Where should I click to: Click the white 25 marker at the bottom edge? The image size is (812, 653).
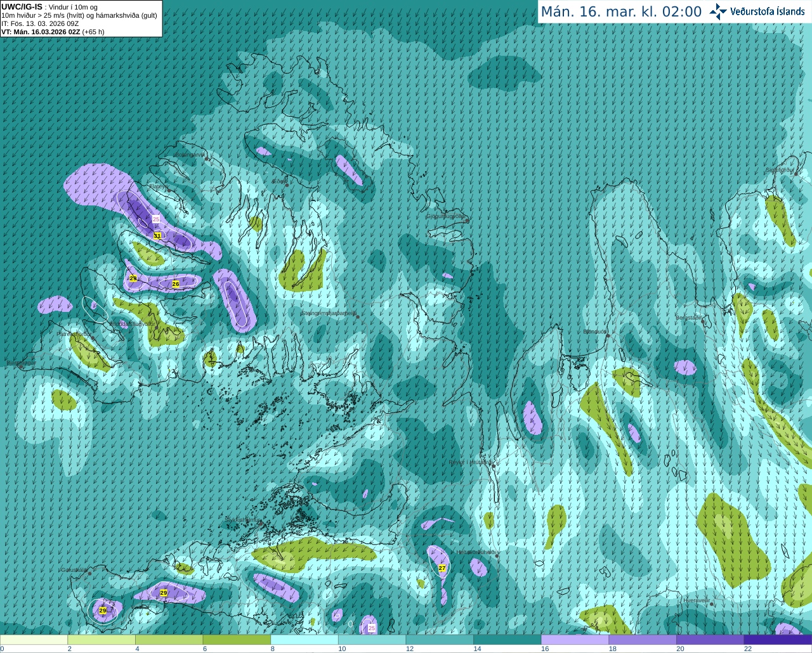tap(372, 628)
